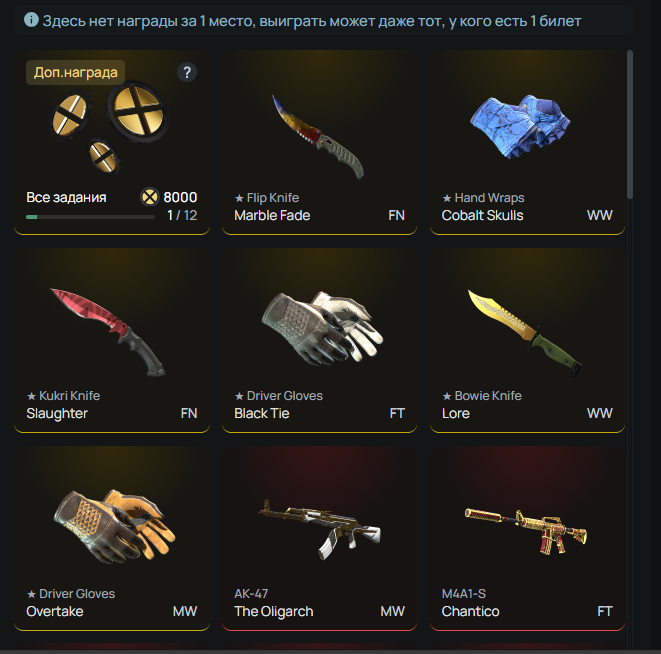Click the 1 / 12 progress counter
The image size is (661, 654).
(182, 215)
